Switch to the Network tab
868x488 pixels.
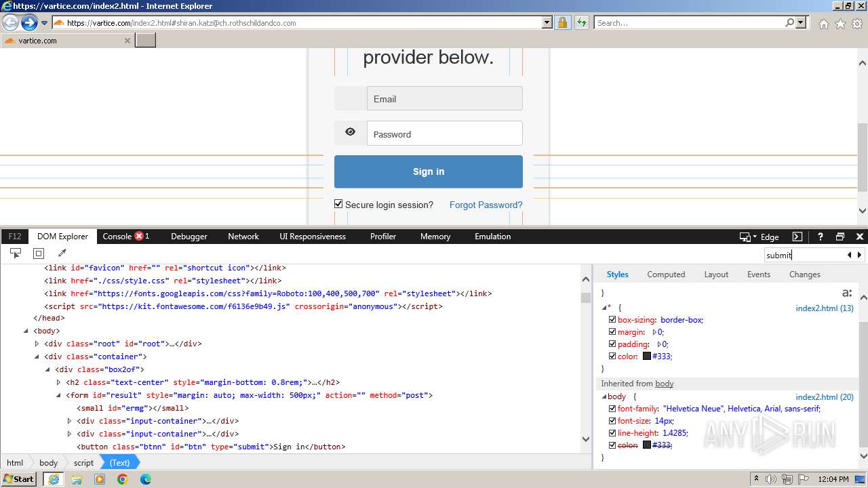click(x=243, y=237)
